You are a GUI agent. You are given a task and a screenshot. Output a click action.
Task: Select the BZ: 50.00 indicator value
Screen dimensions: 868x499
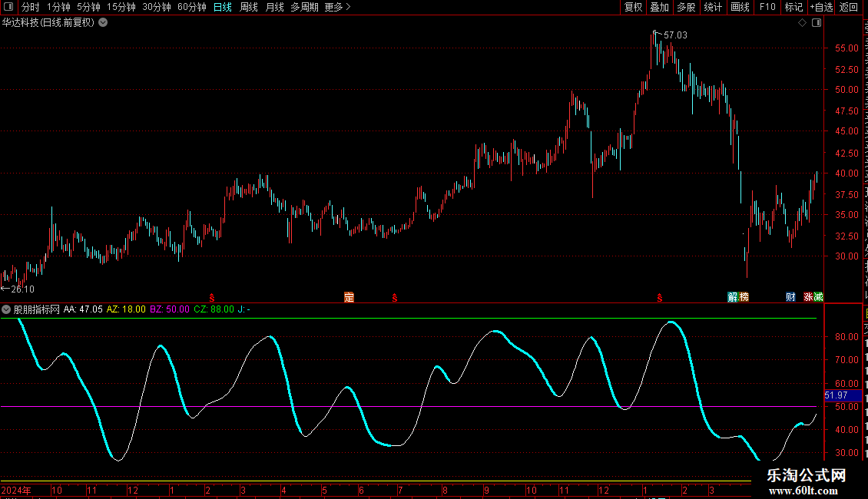(x=170, y=309)
